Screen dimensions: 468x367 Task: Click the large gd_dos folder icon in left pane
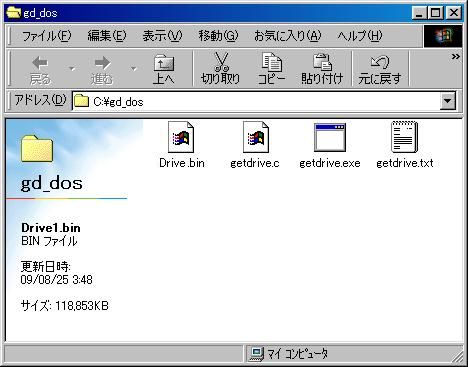click(x=37, y=148)
